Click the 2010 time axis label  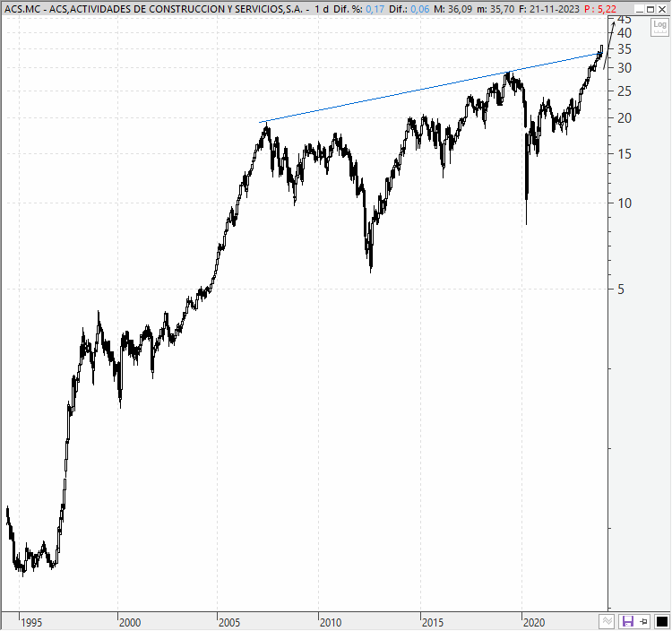tap(331, 622)
